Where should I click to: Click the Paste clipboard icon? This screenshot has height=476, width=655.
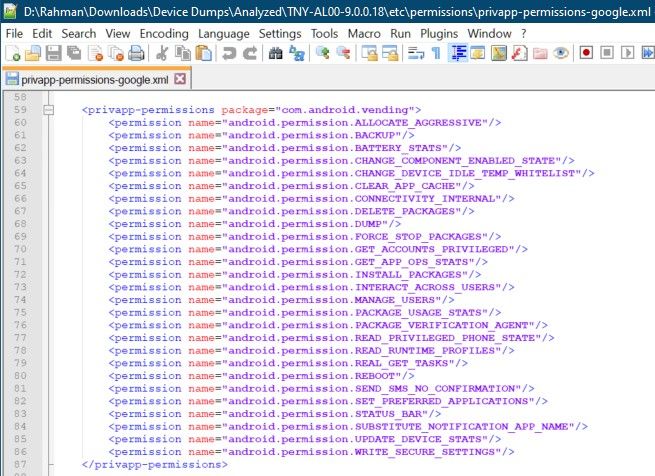point(203,53)
